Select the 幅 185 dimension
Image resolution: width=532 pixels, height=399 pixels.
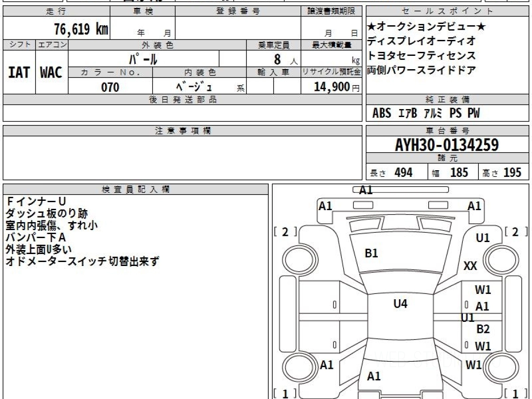point(450,172)
